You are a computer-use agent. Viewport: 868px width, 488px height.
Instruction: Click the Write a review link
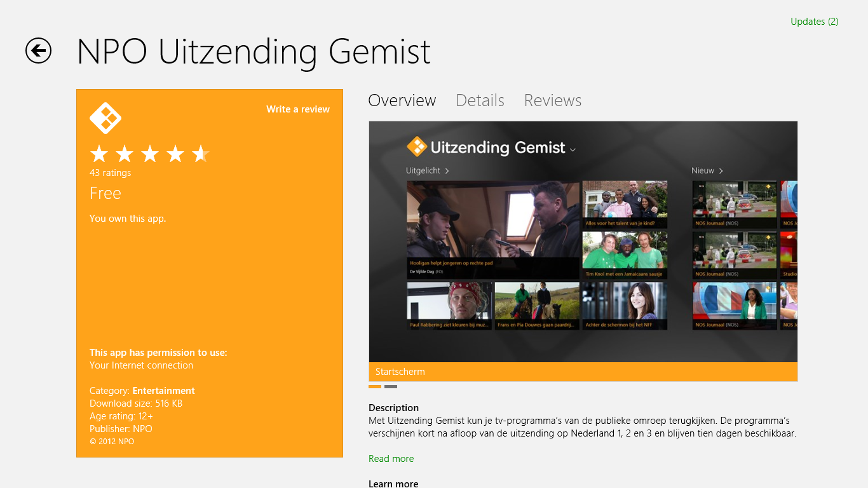coord(298,109)
